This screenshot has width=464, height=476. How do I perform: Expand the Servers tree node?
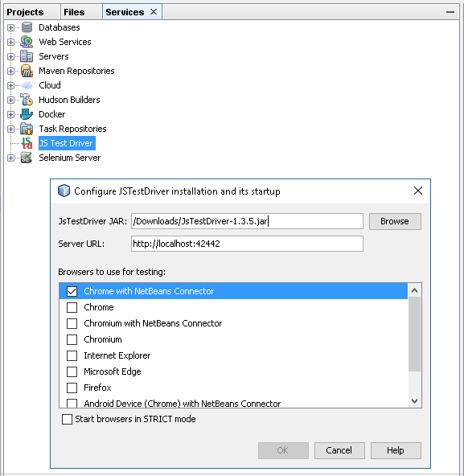[x=10, y=56]
